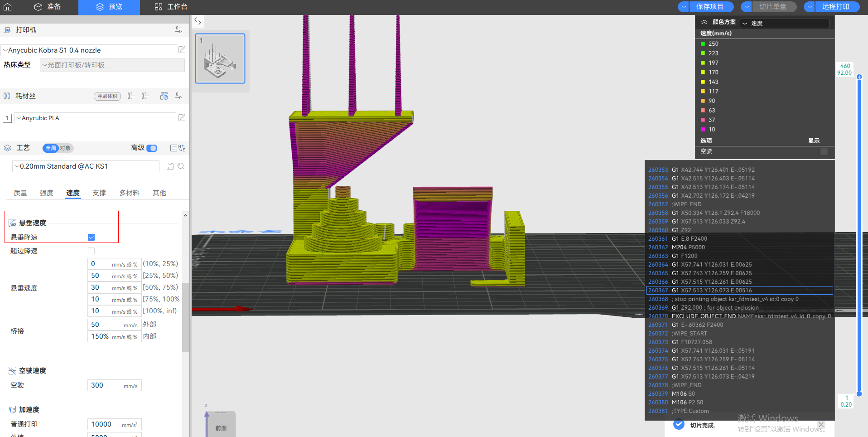Open the color scheme speed dropdown
This screenshot has height=437, width=868.
tap(785, 23)
